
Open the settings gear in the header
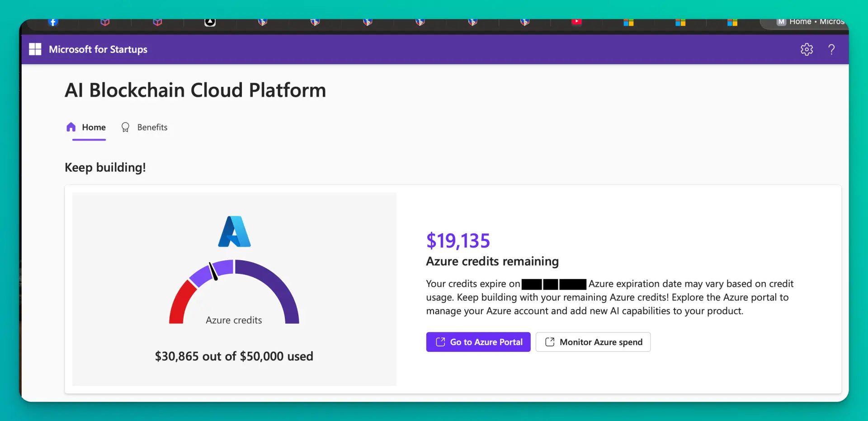(807, 49)
